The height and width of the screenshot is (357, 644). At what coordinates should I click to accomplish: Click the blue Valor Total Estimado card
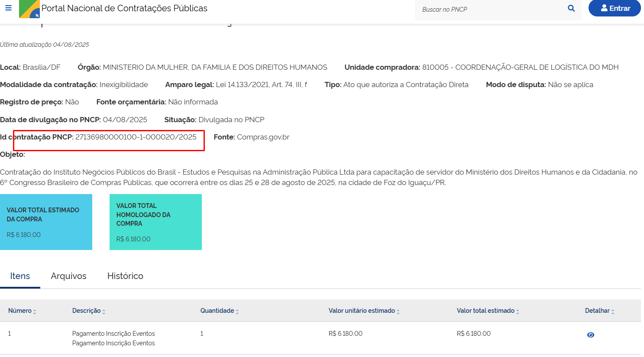(46, 222)
